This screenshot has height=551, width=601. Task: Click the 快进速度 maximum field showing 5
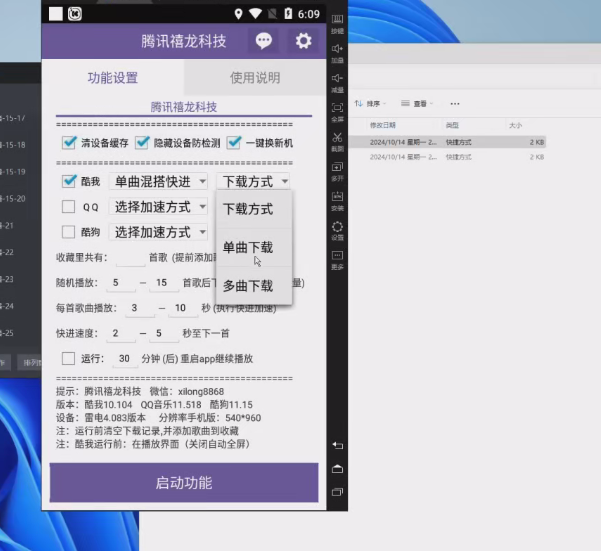(164, 333)
